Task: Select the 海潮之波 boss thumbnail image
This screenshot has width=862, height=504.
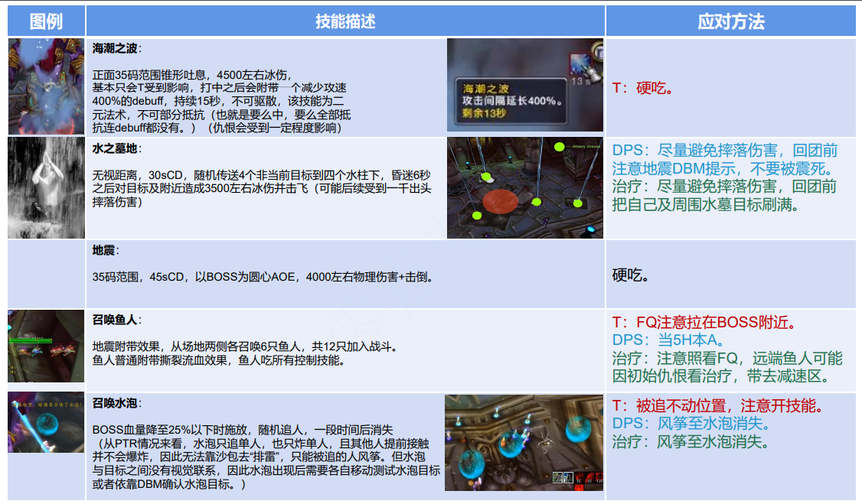Action: pyautogui.click(x=46, y=86)
